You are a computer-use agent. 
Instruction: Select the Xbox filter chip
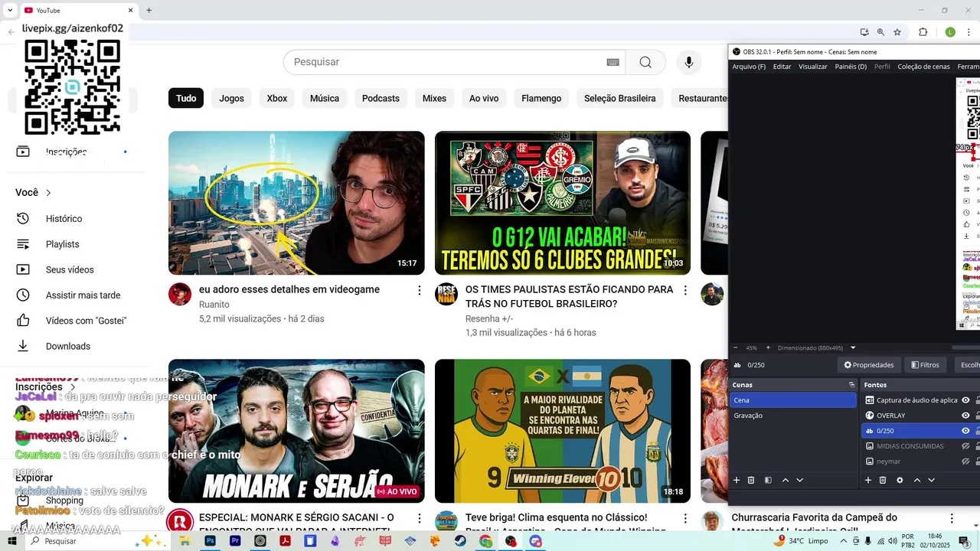coord(277,98)
